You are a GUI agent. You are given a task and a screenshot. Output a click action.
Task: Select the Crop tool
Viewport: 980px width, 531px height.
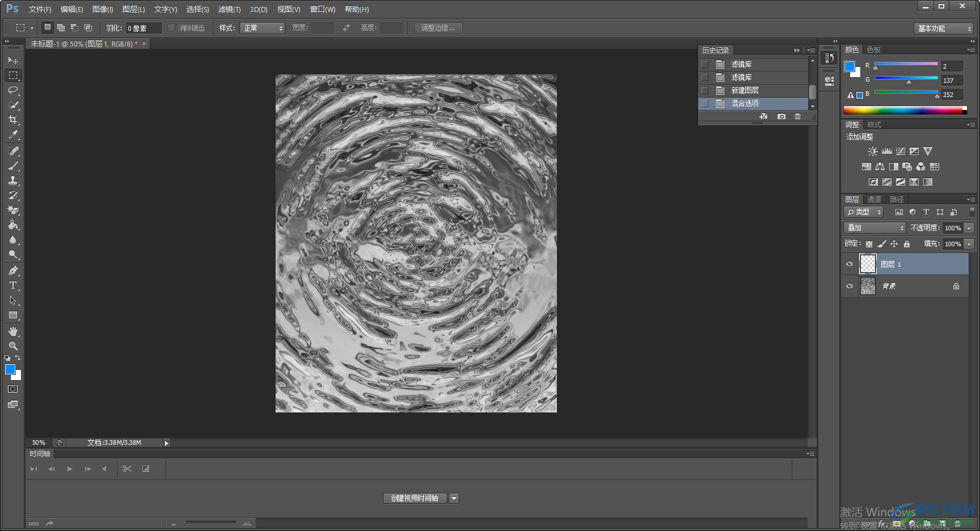(13, 120)
